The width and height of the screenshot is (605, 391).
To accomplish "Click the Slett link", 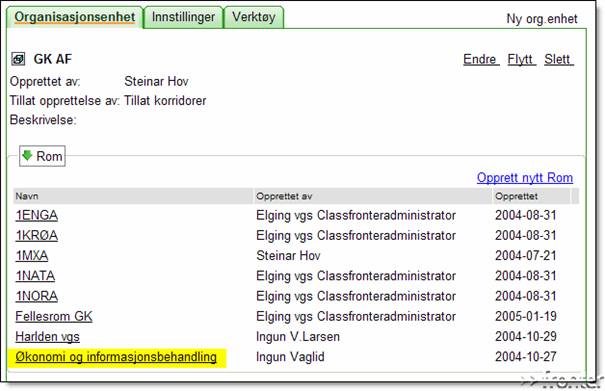I will tap(559, 59).
